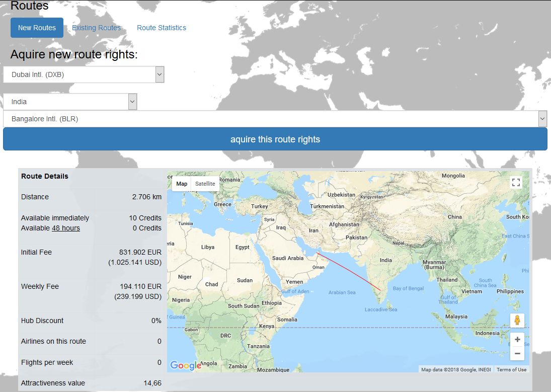Click the China label on the map

[455, 217]
